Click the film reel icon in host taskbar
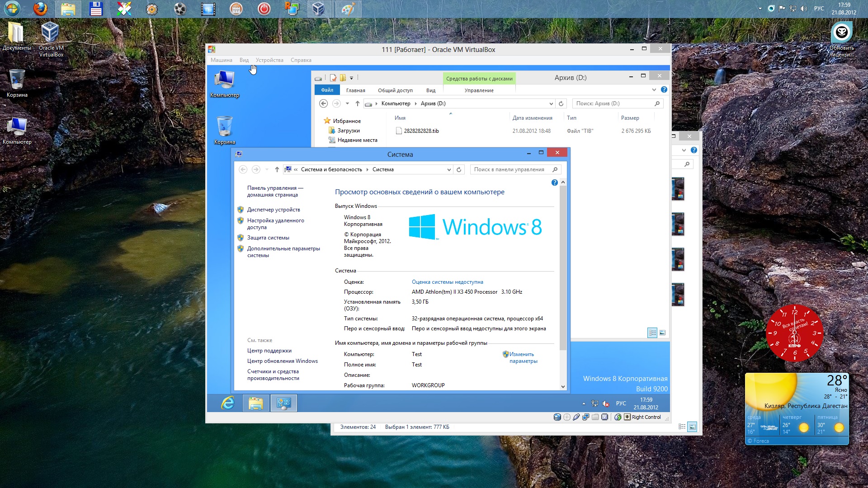Screen dimensions: 868x488 (180, 9)
